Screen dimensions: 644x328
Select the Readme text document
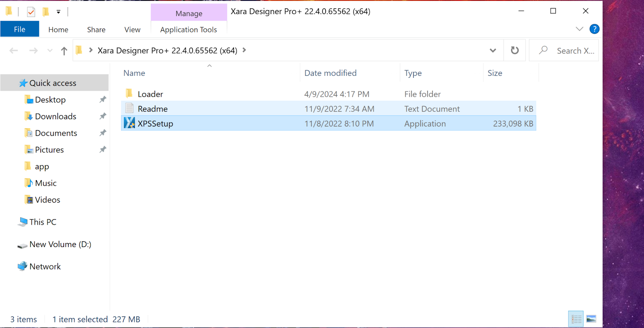click(x=328, y=109)
